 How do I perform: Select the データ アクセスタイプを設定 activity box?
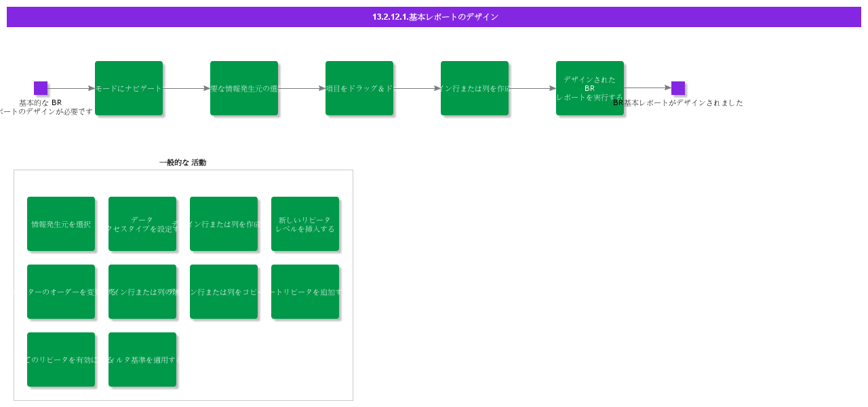click(x=142, y=224)
